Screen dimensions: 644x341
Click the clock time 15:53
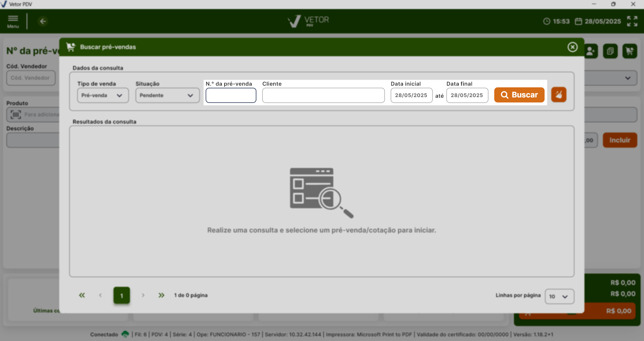coord(556,22)
